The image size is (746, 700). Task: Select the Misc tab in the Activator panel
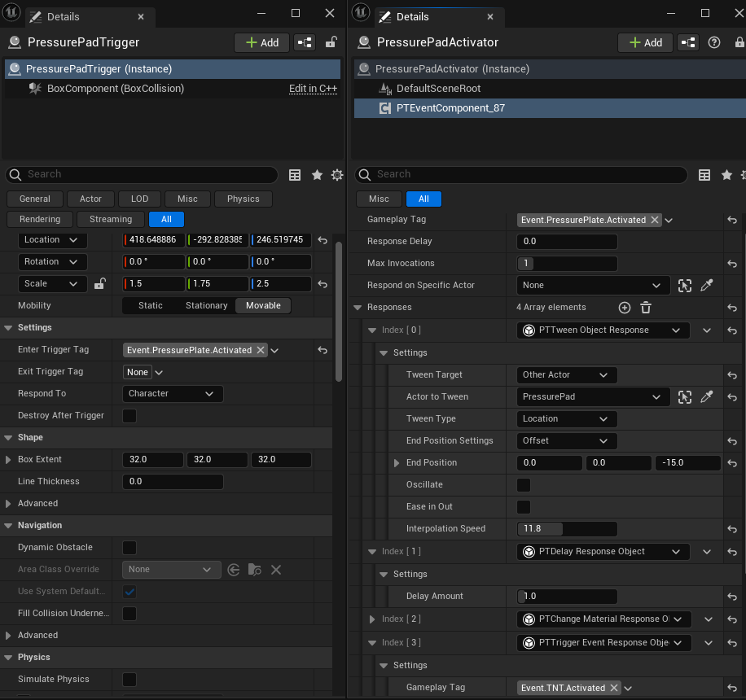[x=378, y=198]
